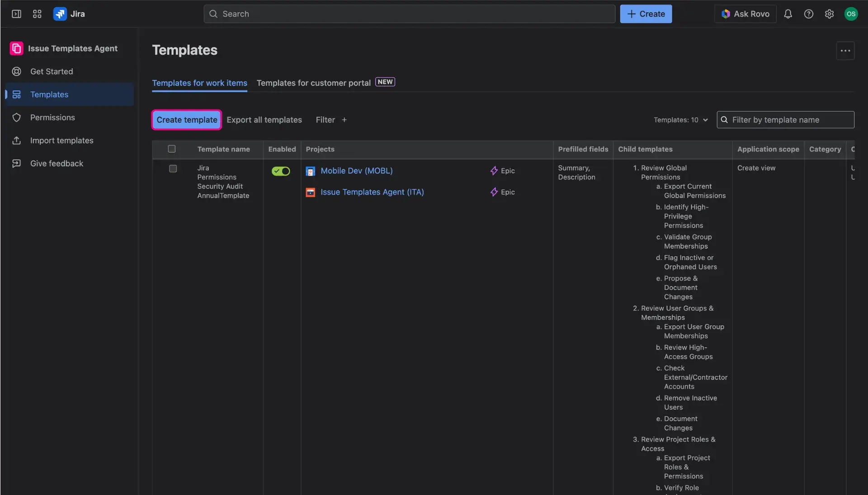Open the Templates: 10 dropdown

680,120
